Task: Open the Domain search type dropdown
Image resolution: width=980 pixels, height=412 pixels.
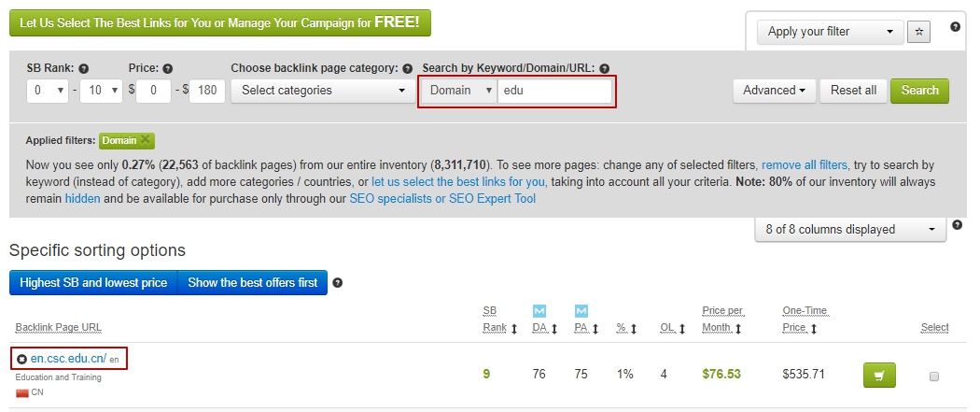Action: pos(457,91)
